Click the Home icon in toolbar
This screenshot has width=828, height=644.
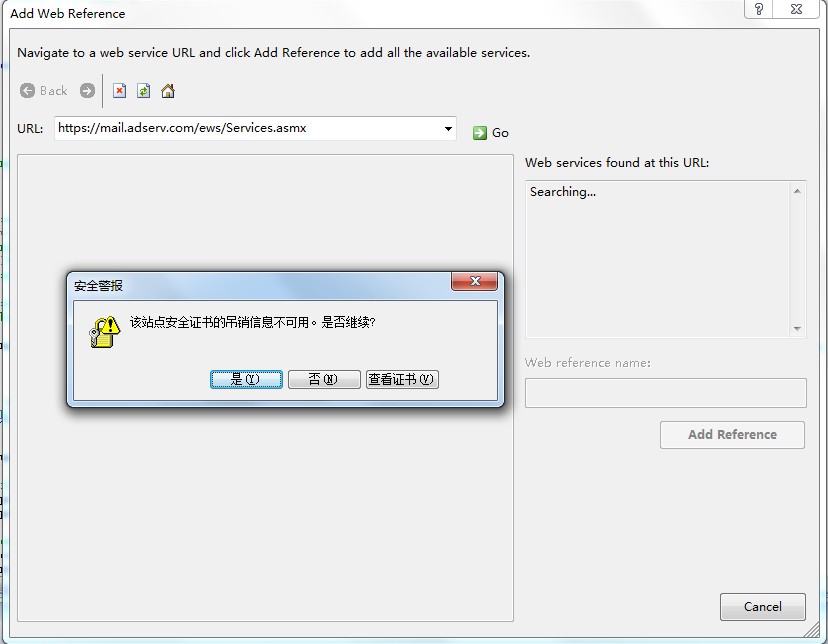tap(168, 91)
